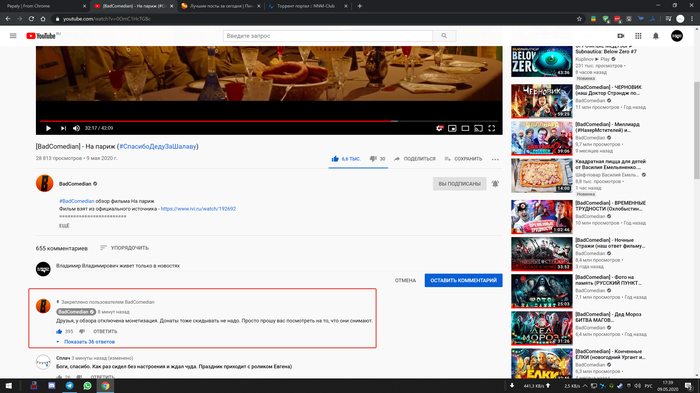Open the Windows Start menu
This screenshot has width=700, height=393.
pos(8,386)
